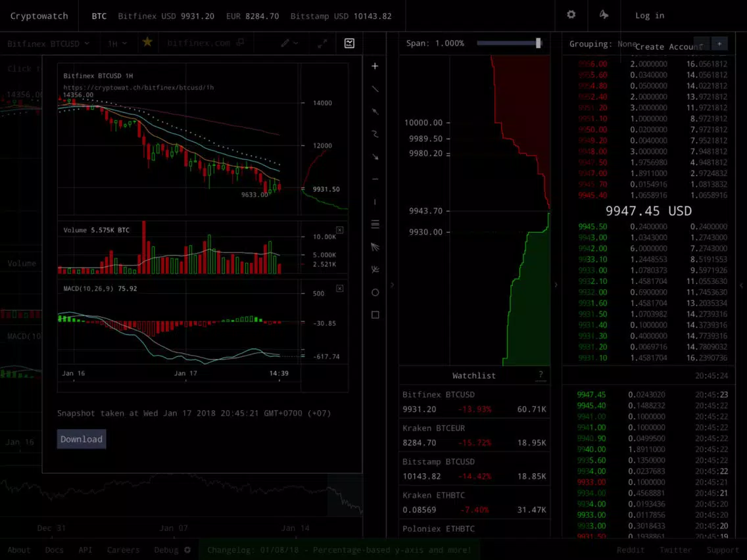This screenshot has width=747, height=560.
Task: Click the 9947.45 USD mid price
Action: click(x=648, y=211)
